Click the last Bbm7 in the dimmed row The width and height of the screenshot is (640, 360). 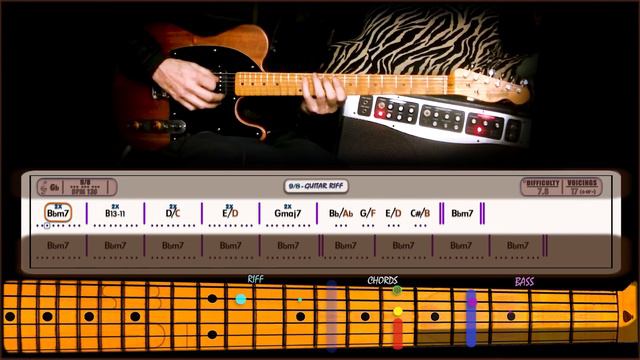tap(518, 245)
